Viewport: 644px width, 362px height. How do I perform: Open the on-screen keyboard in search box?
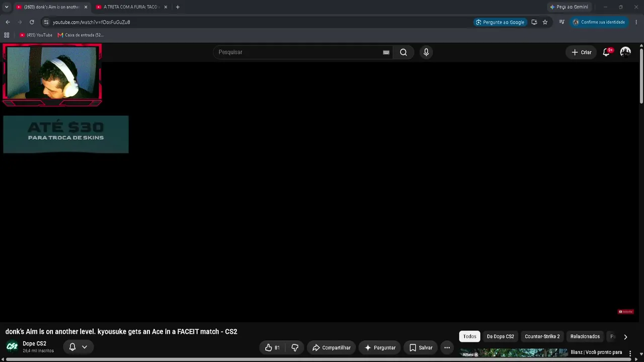[386, 52]
